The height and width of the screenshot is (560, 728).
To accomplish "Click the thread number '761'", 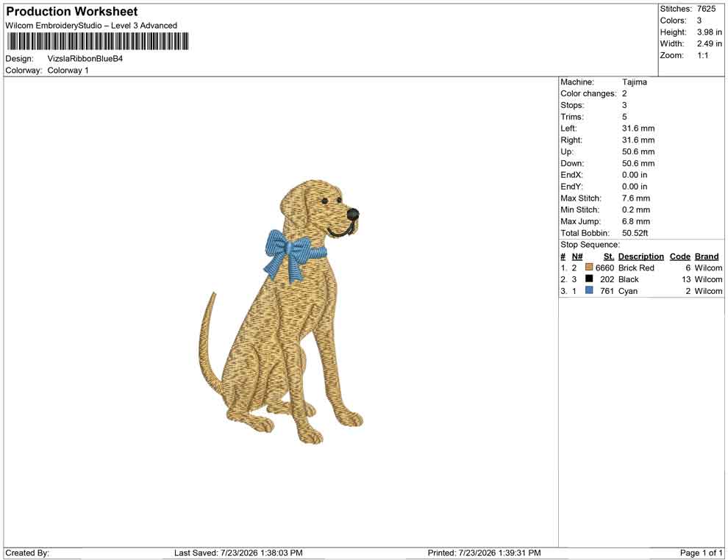I will pyautogui.click(x=607, y=291).
